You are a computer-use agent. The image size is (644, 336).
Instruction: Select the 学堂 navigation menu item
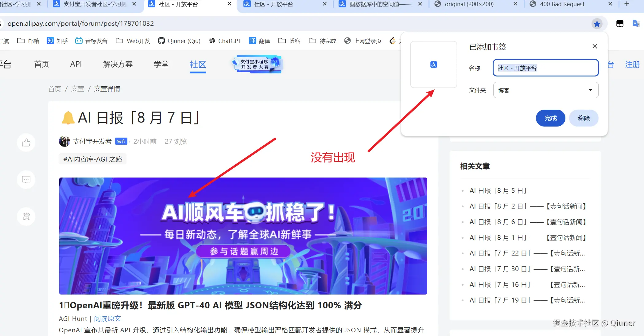pyautogui.click(x=161, y=64)
